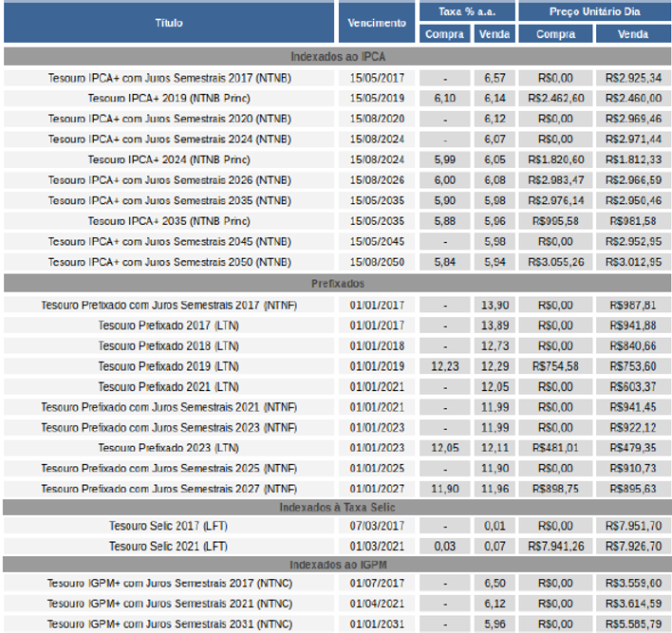Click the Prefixados section row
672x633 pixels.
(x=337, y=284)
